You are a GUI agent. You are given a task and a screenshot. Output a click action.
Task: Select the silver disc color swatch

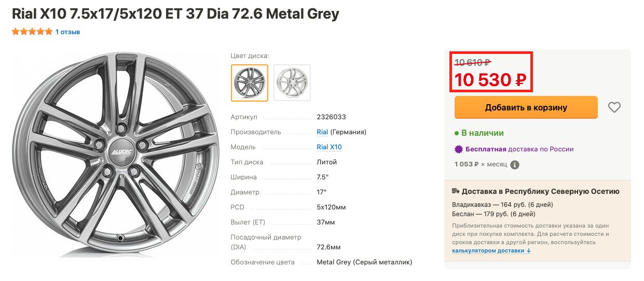[x=292, y=83]
